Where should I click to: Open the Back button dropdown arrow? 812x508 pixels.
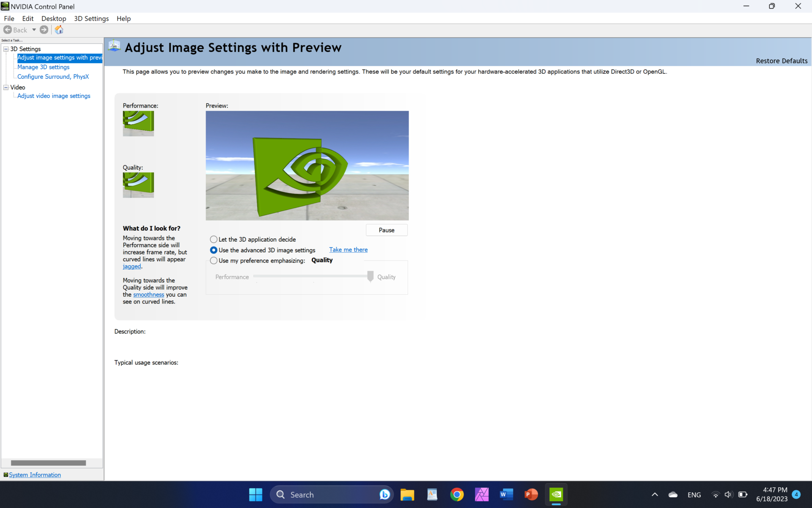[35, 30]
